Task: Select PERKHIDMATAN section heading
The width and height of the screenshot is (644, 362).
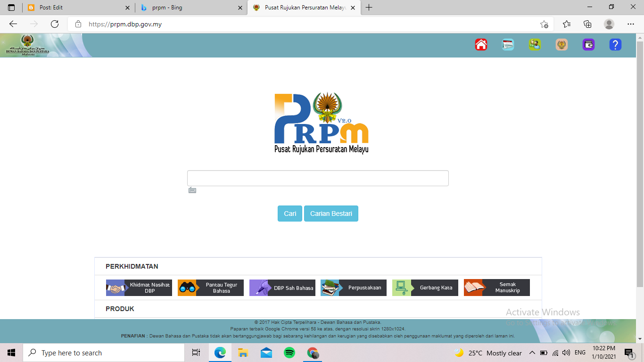Action: 132,266
